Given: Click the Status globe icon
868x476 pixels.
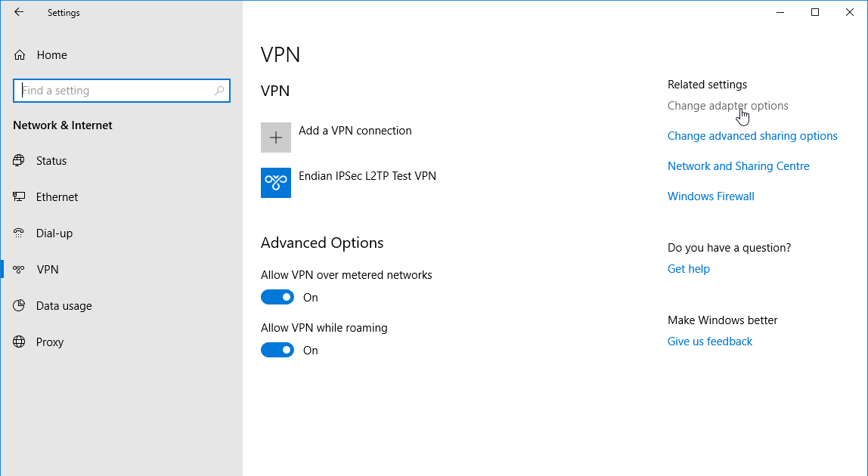Looking at the screenshot, I should pyautogui.click(x=19, y=160).
